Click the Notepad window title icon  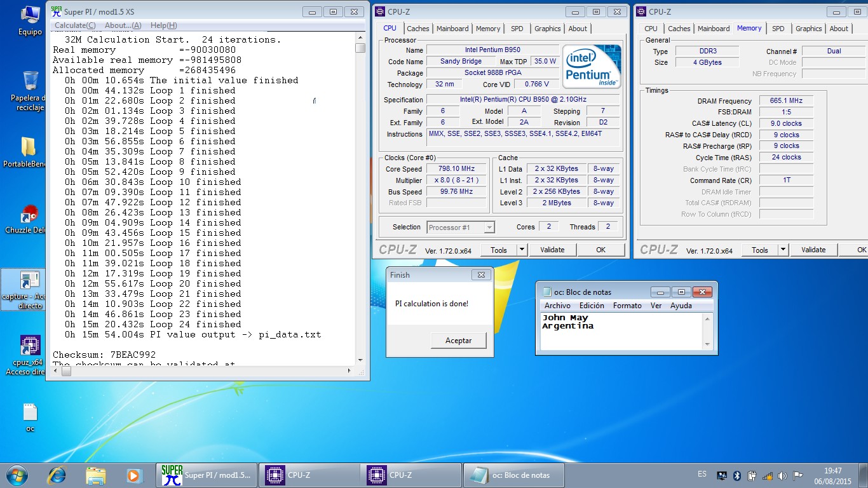[x=546, y=292]
